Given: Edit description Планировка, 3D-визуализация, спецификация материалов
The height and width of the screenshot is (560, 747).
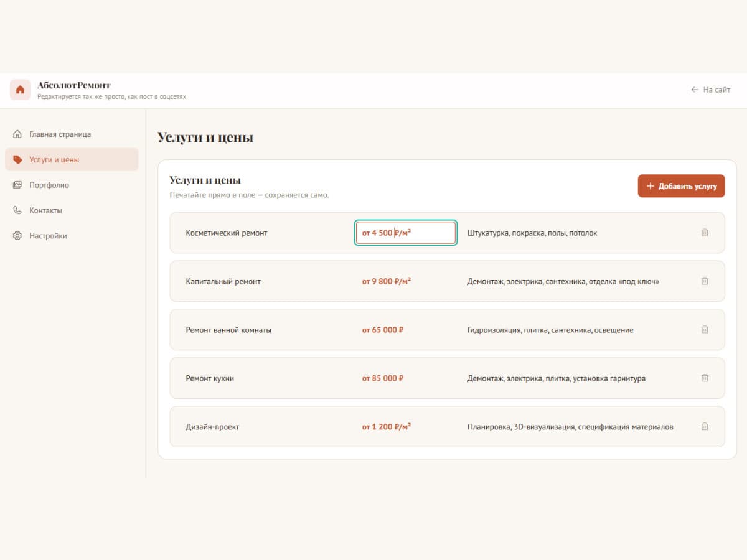Looking at the screenshot, I should (570, 427).
